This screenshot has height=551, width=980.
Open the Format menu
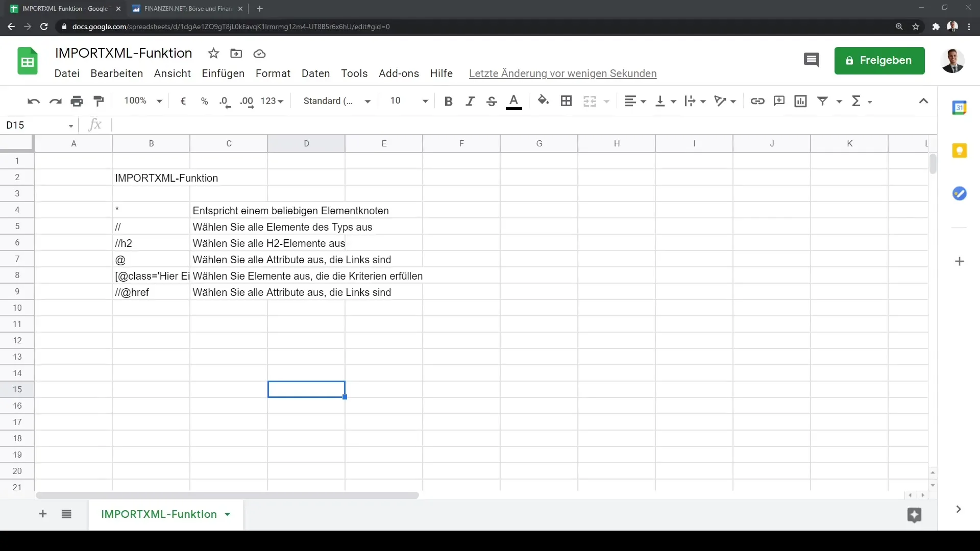(x=273, y=73)
